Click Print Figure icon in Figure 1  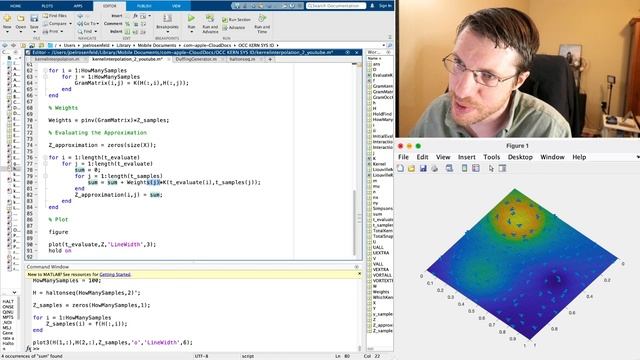point(434,168)
